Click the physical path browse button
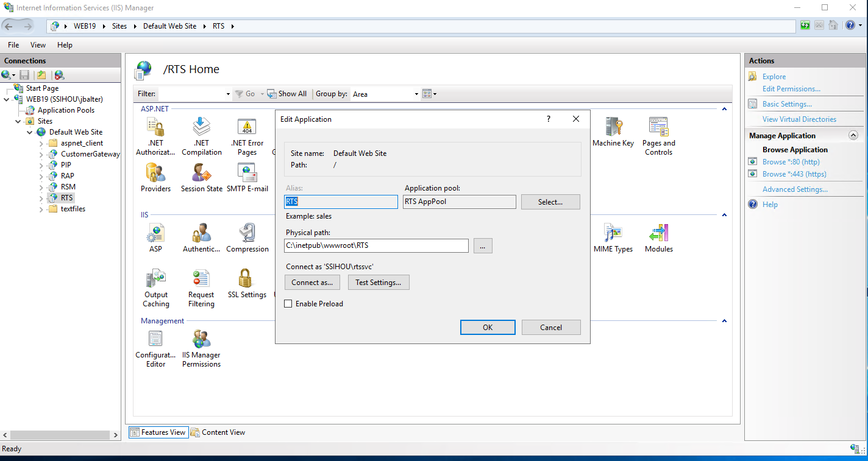The height and width of the screenshot is (461, 868). pyautogui.click(x=482, y=246)
